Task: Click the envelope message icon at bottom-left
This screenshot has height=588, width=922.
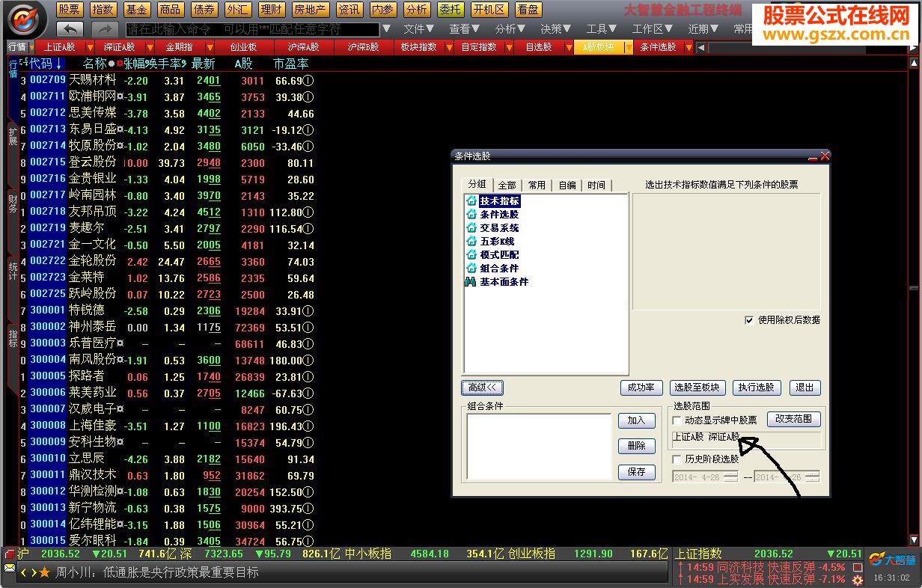Action: coord(9,569)
